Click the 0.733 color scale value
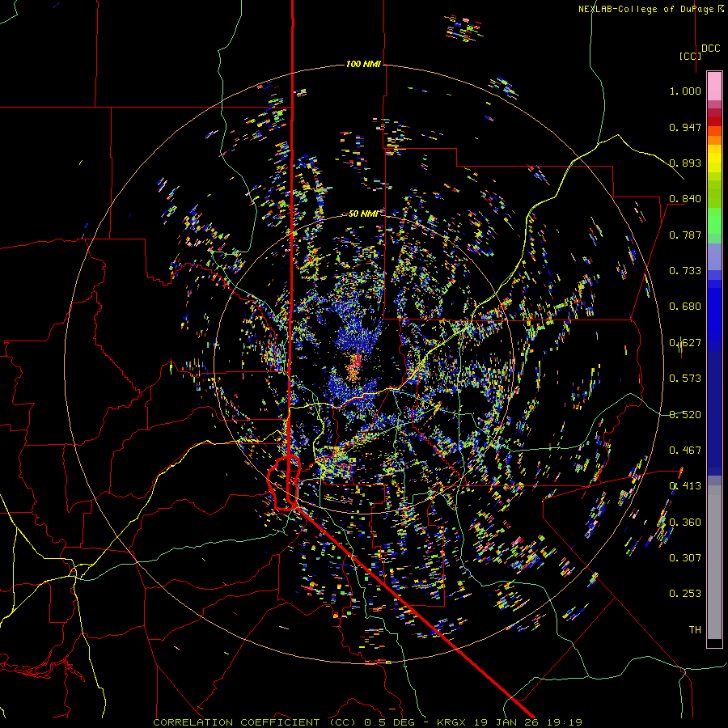This screenshot has width=728, height=728. (x=685, y=271)
